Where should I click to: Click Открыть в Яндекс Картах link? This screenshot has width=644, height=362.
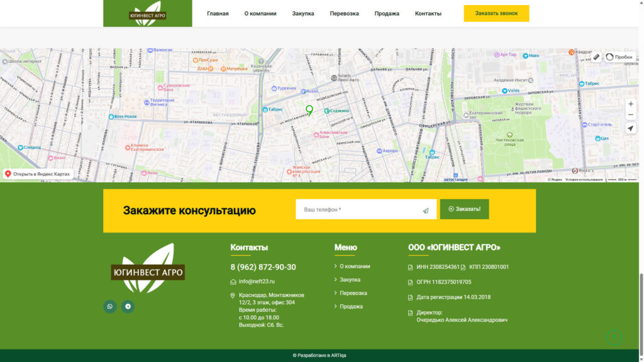pos(38,174)
